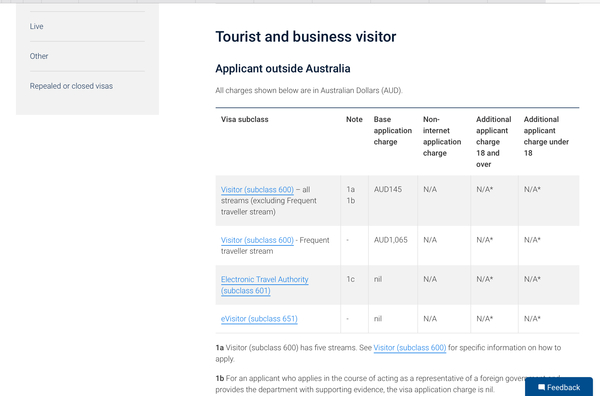Screen dimensions: 600x396
Task: Open Visitor (subclass 600) all streams link
Action: (257, 190)
